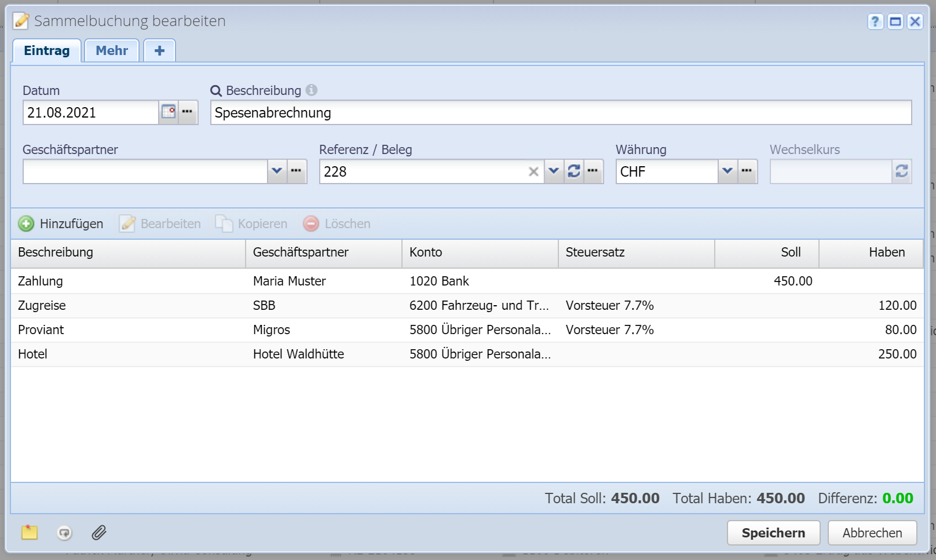
Task: Click the comment bubble icon at bottom
Action: [x=64, y=532]
